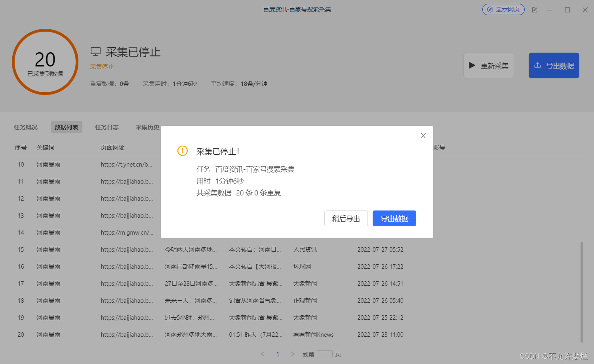Click title 过去5小时，郑州... in row 19
594x364 pixels.
pyautogui.click(x=189, y=318)
